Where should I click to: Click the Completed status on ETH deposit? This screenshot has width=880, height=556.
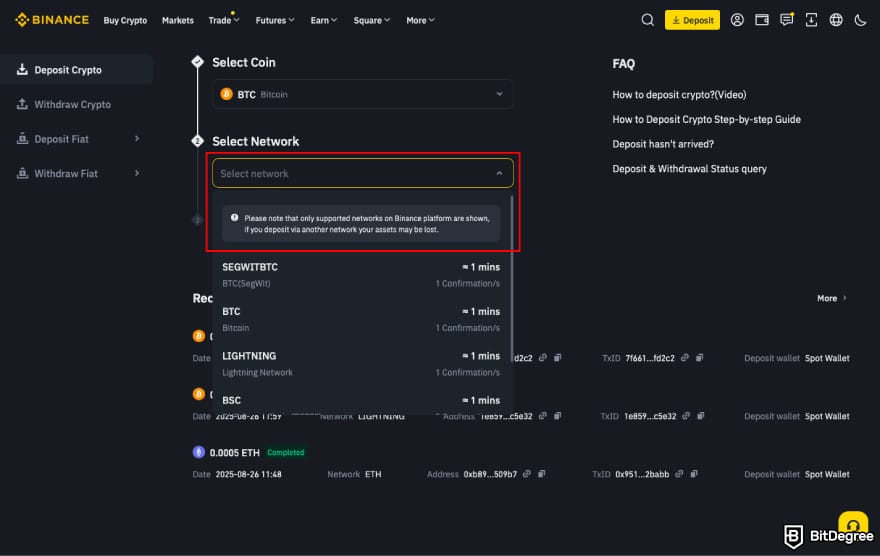286,452
